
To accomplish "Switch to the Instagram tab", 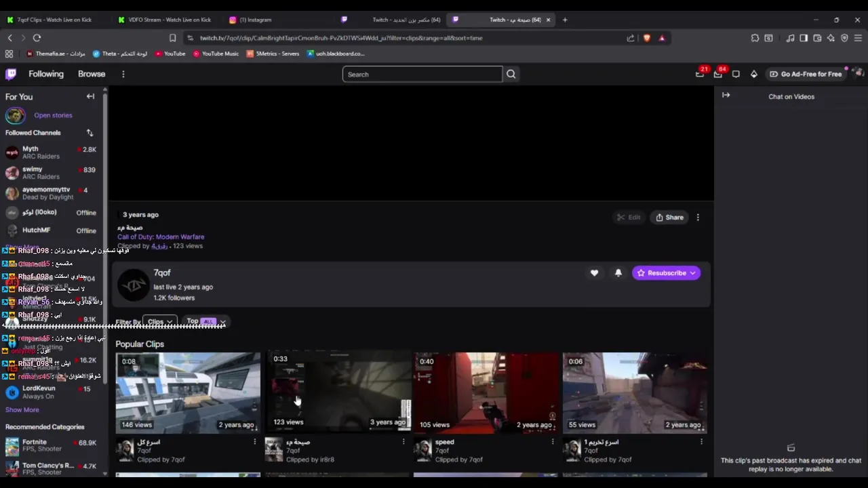I will tap(256, 20).
